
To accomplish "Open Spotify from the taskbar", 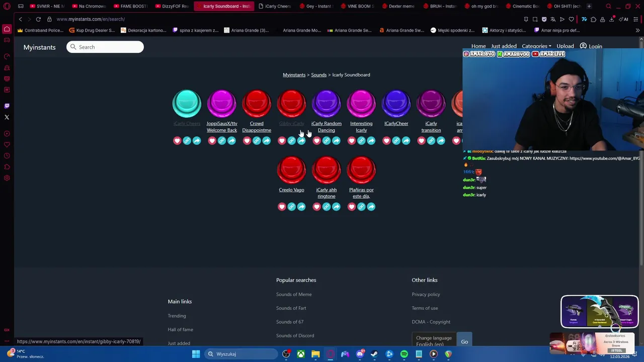I will click(404, 354).
